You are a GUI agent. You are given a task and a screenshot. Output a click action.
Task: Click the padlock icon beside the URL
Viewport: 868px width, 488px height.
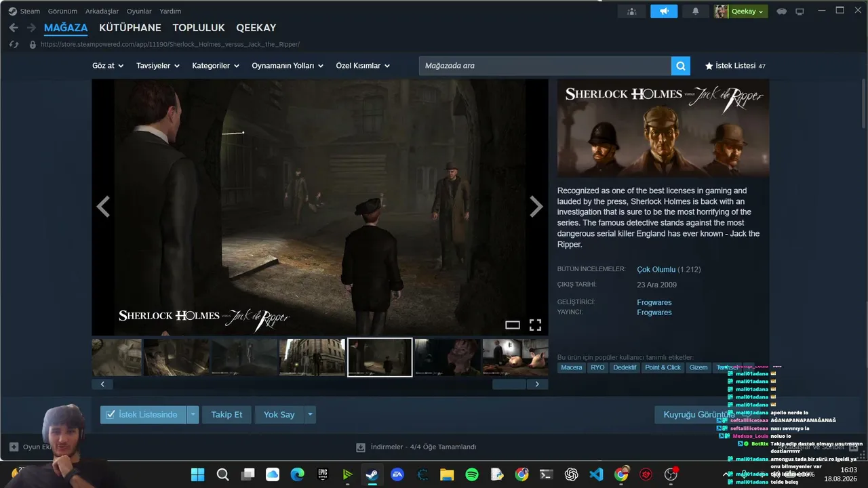pyautogui.click(x=32, y=45)
